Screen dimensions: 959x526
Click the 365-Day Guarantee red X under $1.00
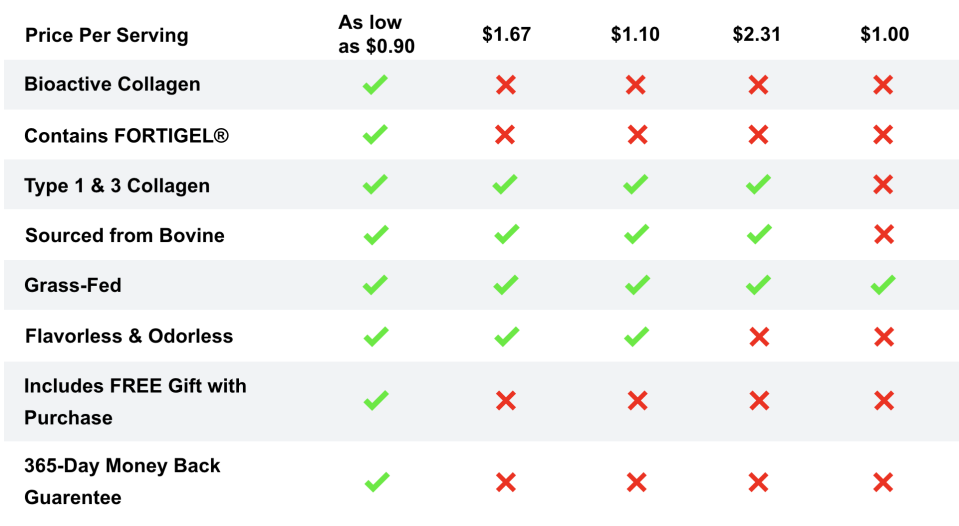click(x=882, y=482)
